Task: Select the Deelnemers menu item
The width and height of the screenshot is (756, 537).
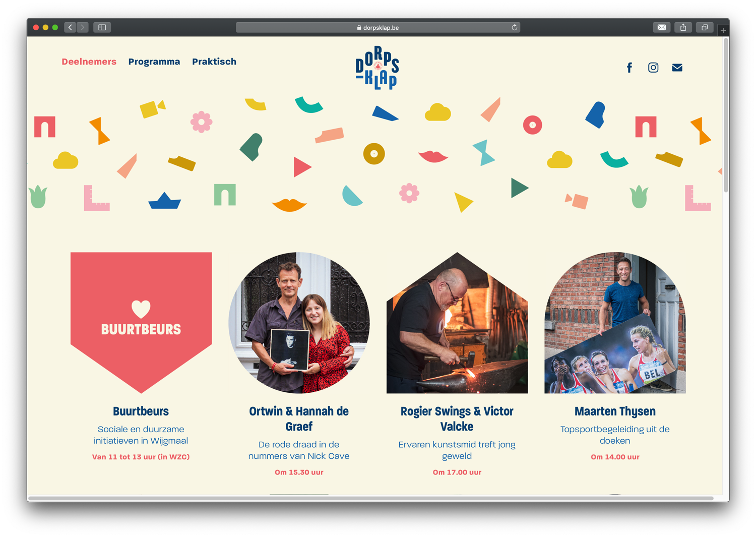Action: pos(89,62)
